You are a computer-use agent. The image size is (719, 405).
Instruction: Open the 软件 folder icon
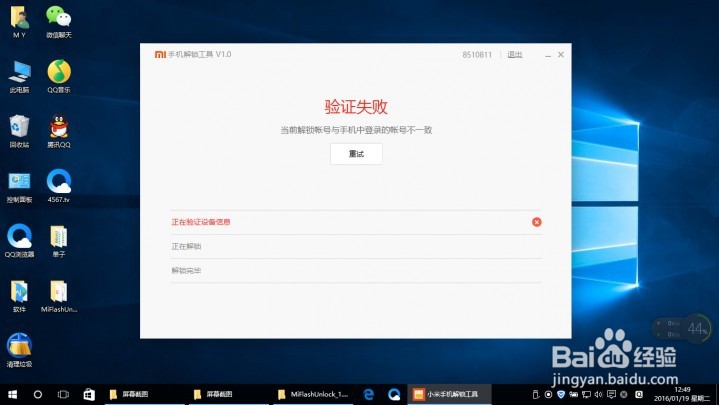click(x=19, y=296)
